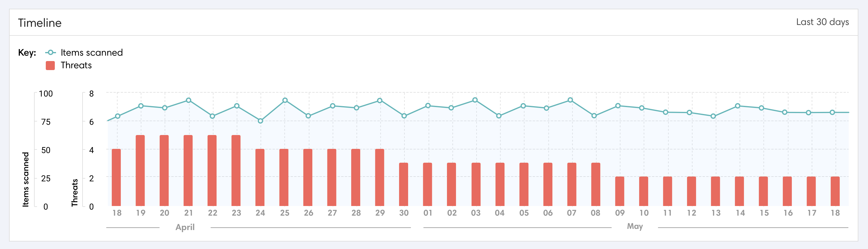Select the items scanned point on May 13

(713, 116)
